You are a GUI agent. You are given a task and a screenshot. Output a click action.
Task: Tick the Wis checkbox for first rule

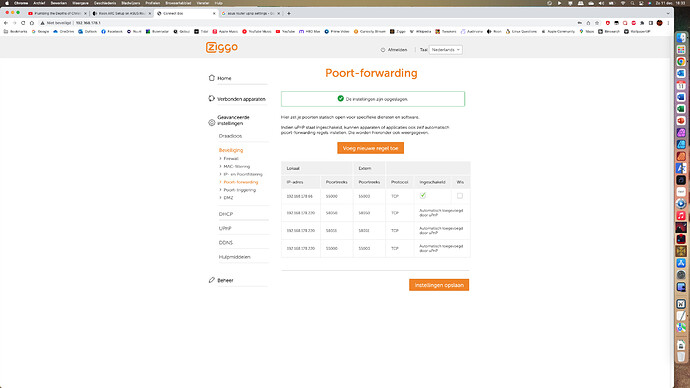[460, 196]
